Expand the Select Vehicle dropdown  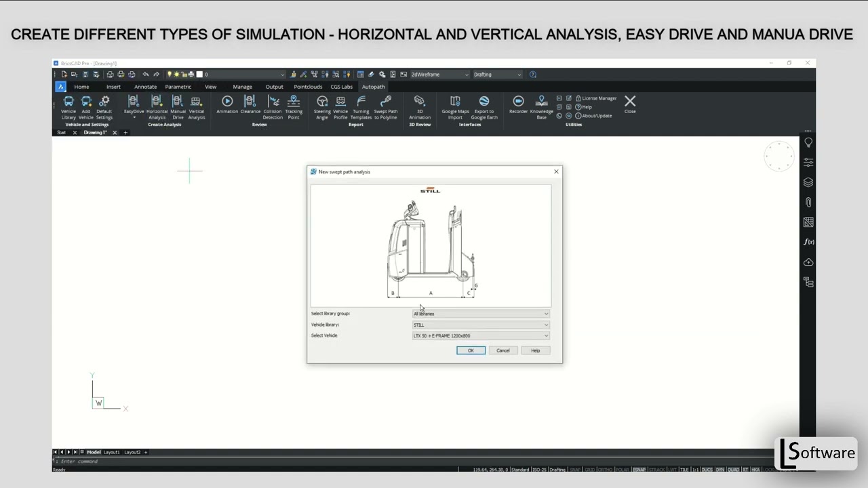point(481,335)
